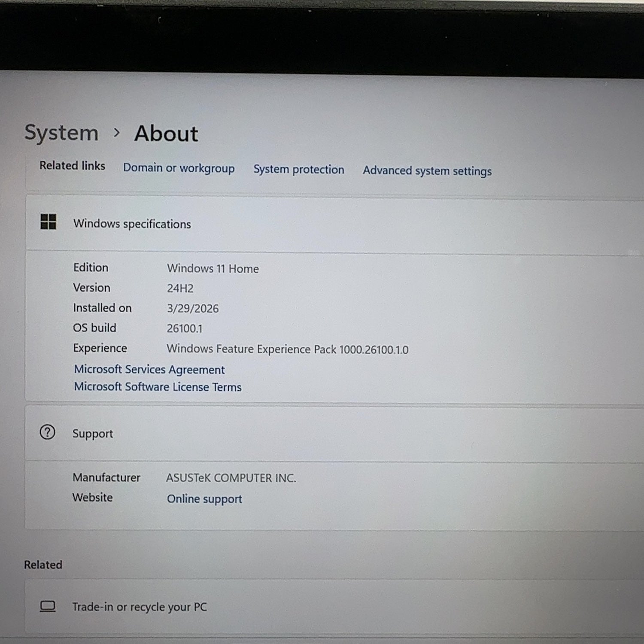Open System protection settings
Screen dimensions: 644x644
click(x=299, y=169)
